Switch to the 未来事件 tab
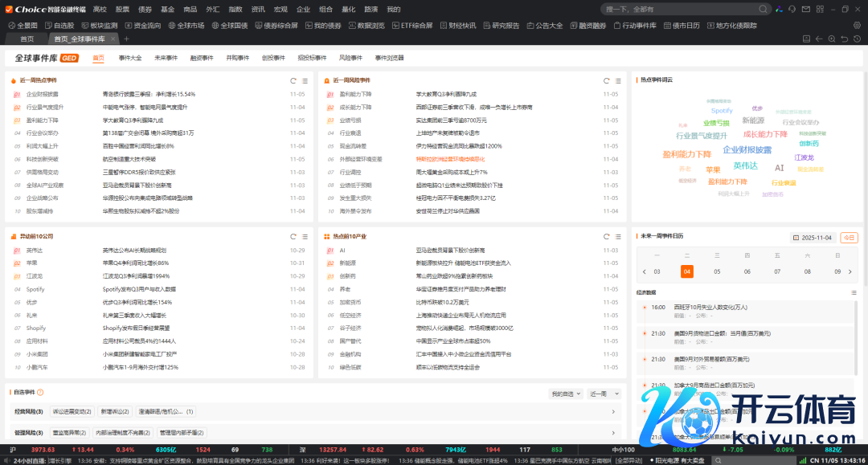 tap(166, 58)
